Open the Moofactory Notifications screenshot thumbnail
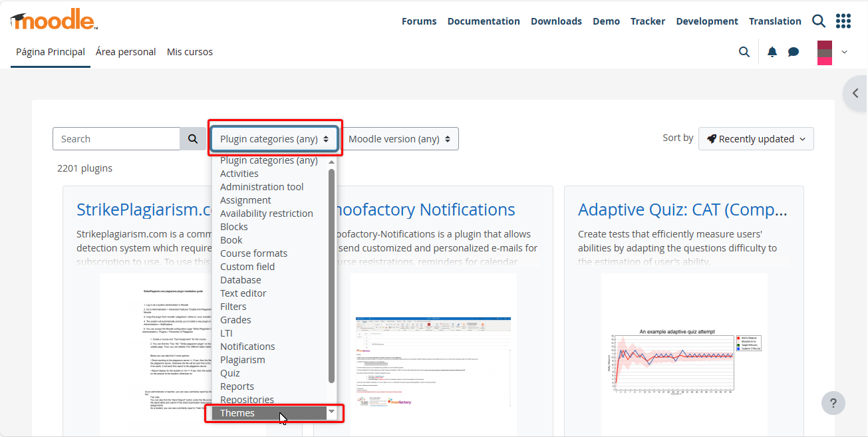 [434, 355]
